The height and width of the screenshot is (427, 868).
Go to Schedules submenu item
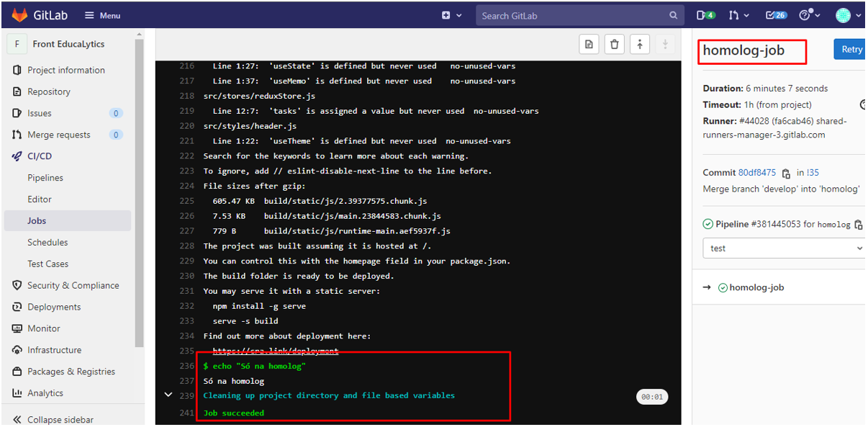(48, 243)
